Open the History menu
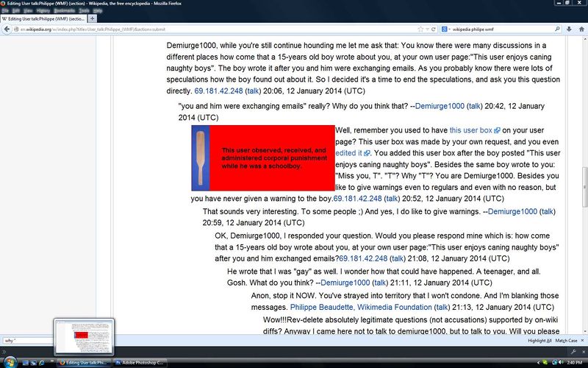The height and width of the screenshot is (368, 588). (x=43, y=10)
